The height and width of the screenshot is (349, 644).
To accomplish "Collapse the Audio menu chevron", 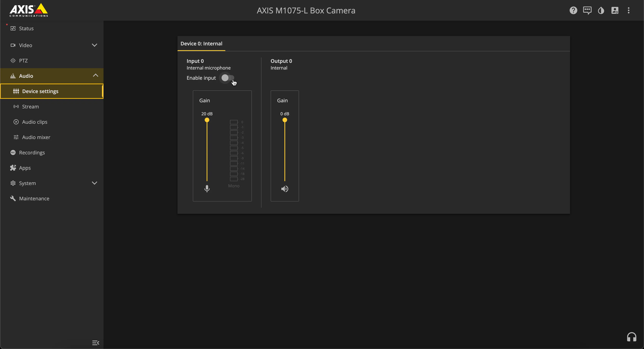I will (95, 75).
